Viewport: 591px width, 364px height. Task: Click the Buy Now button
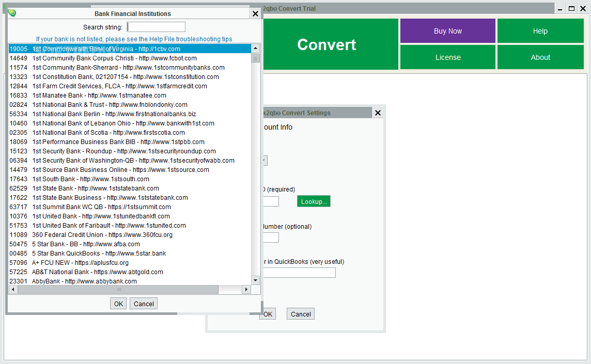448,31
